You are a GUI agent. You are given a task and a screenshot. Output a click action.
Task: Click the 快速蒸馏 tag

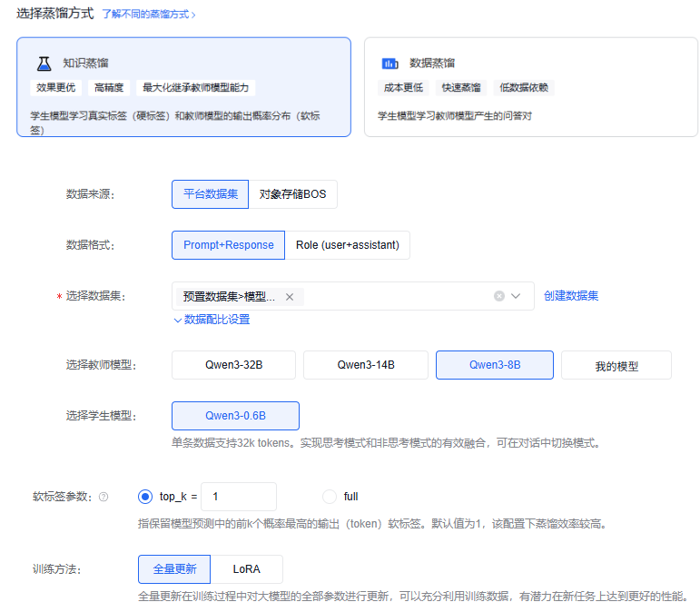(x=461, y=87)
